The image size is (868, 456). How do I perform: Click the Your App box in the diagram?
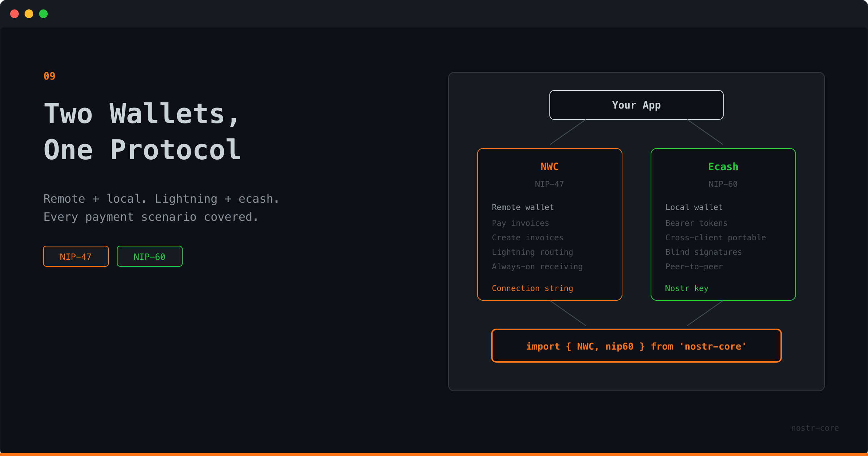pyautogui.click(x=636, y=105)
